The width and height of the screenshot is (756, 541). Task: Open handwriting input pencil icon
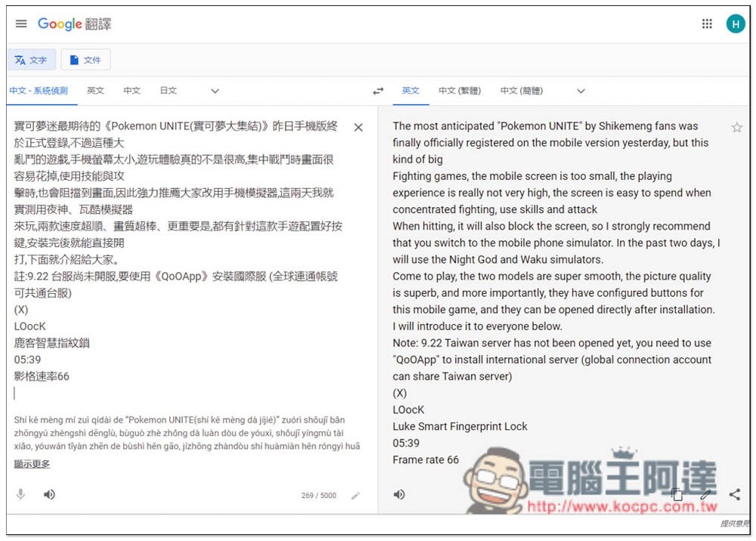[x=355, y=496]
